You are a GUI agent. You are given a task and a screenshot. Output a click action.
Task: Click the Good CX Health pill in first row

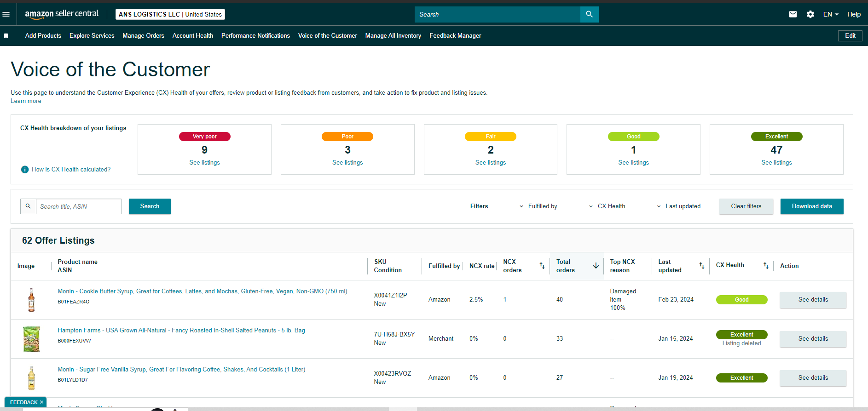741,300
